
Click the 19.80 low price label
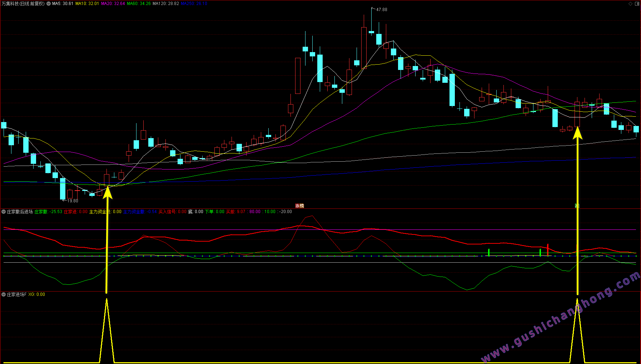tap(73, 201)
